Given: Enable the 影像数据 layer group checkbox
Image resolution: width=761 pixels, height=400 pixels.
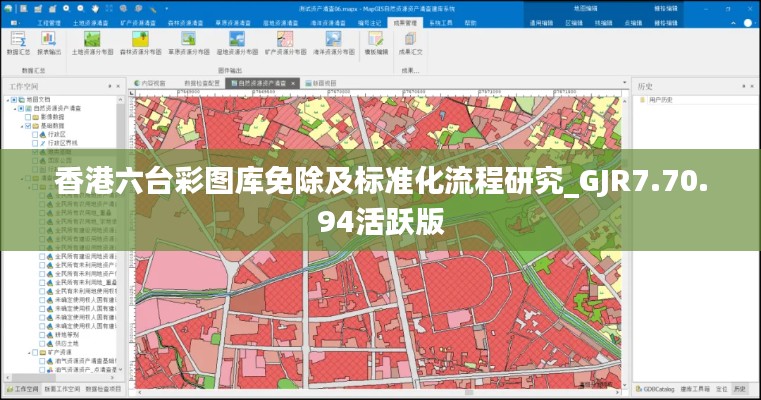Looking at the screenshot, I should point(28,117).
